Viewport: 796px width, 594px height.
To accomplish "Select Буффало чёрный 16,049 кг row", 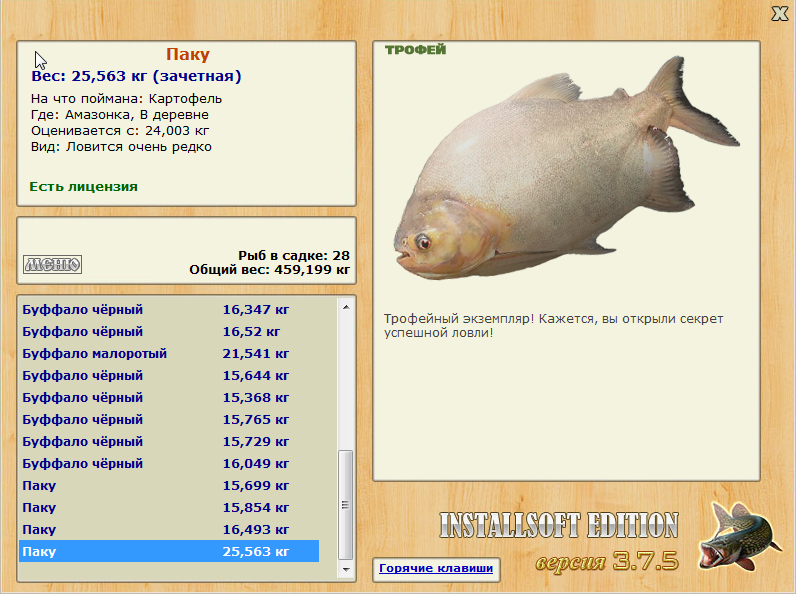I will click(169, 464).
